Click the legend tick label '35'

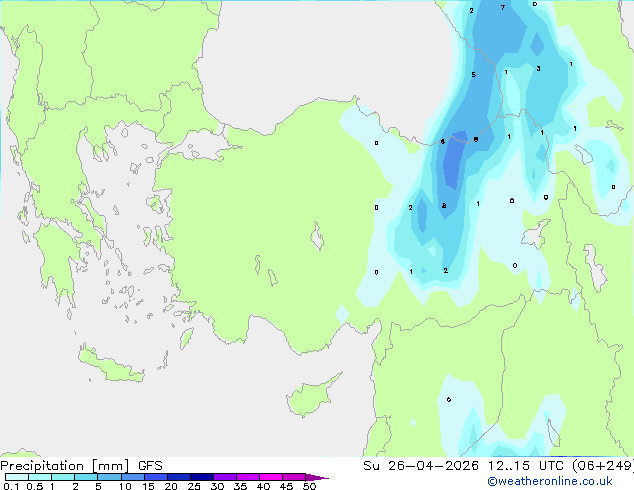240,486
